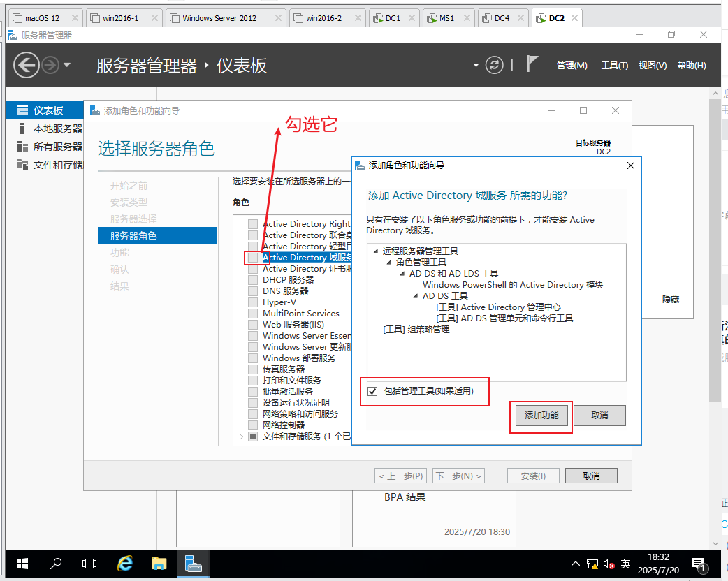The height and width of the screenshot is (581, 728).
Task: Collapse the AD DS 工具 tree node
Action: pos(416,296)
